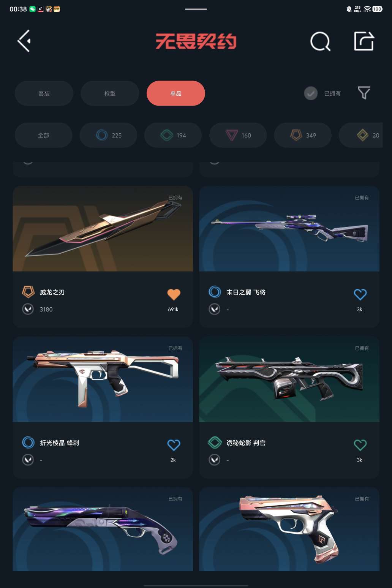Screen dimensions: 392x588
Task: Like 末日之翼 飞将 with heart icon
Action: tap(360, 294)
